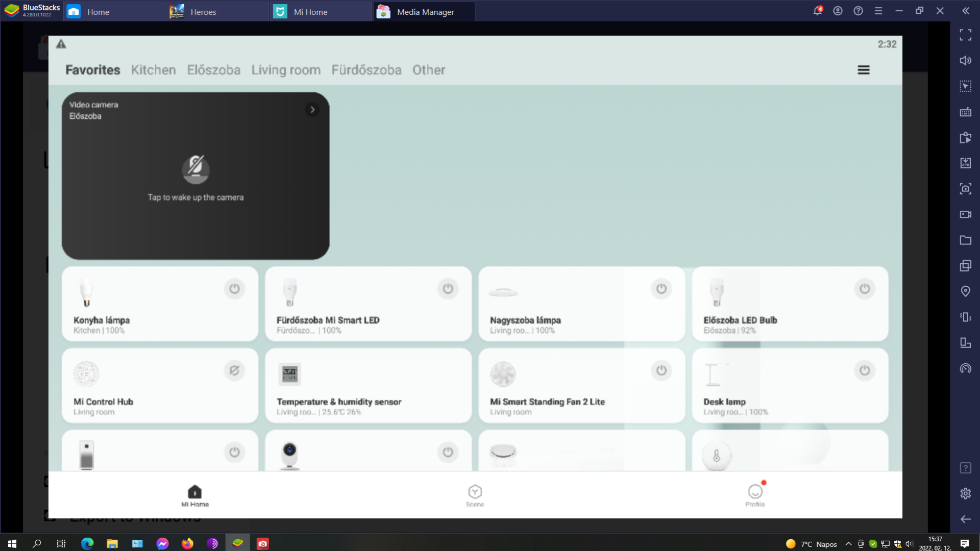The image size is (980, 551).
Task: Open the Scene tab icon
Action: [475, 492]
